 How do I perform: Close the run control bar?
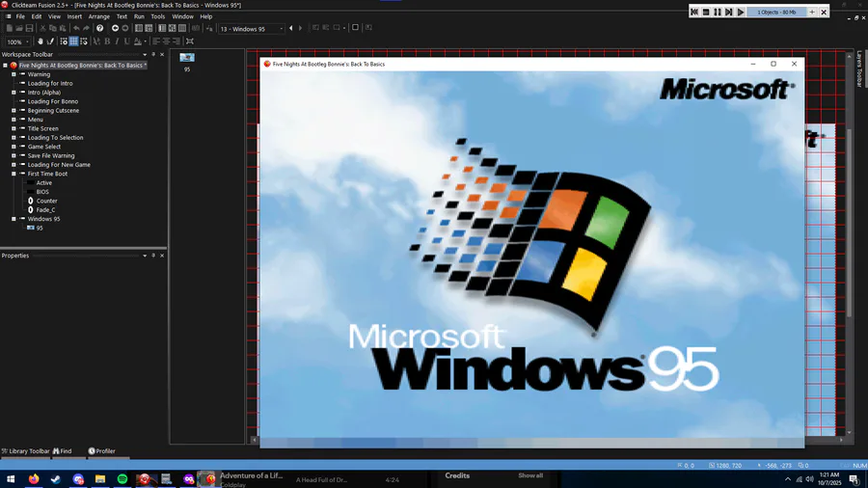point(824,13)
